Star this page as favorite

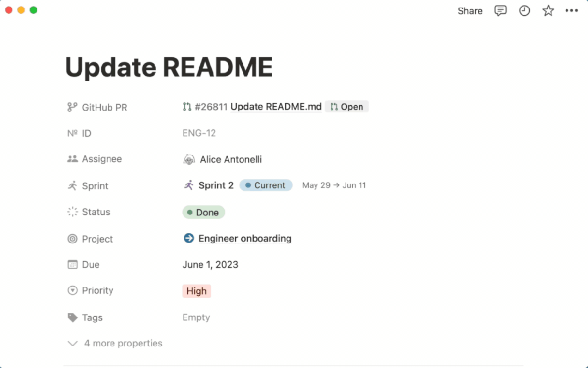coord(548,11)
